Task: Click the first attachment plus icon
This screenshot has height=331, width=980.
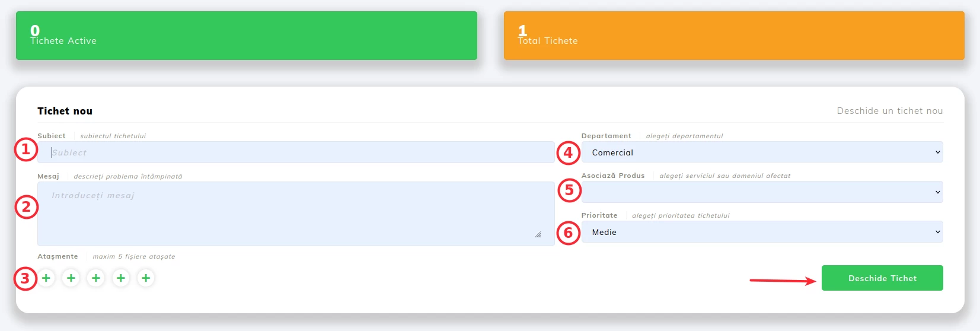Action: click(46, 278)
